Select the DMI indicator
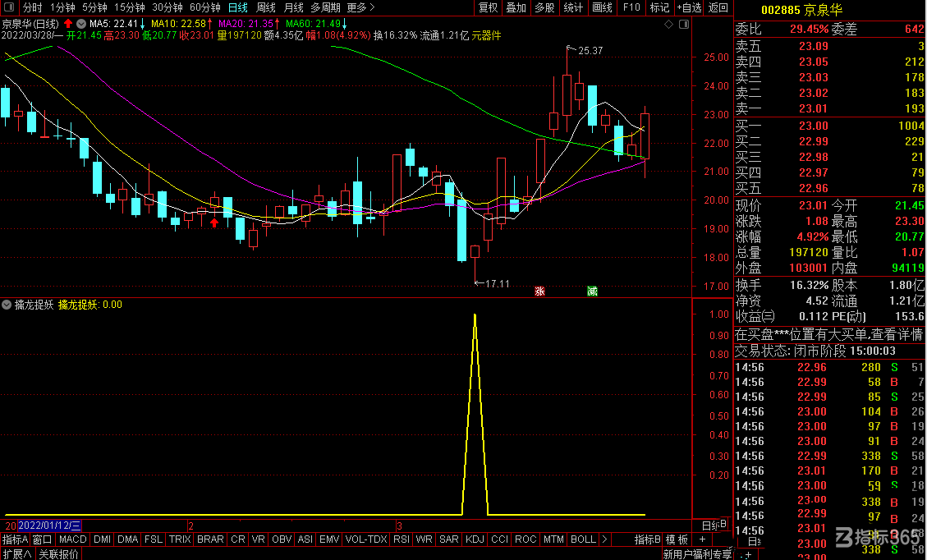 pos(103,539)
